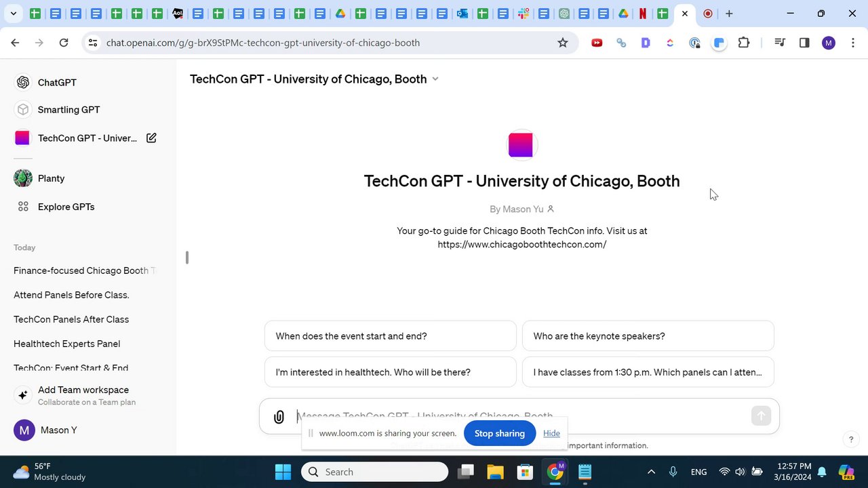Image resolution: width=868 pixels, height=488 pixels.
Task: Launch Copilot from the taskbar
Action: (x=846, y=472)
